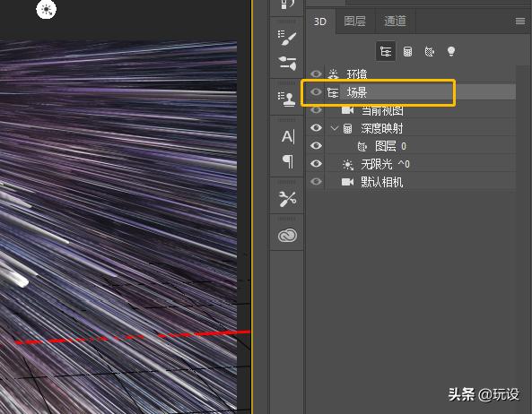
Task: Toggle visibility of 深度映射 mesh
Action: pos(316,128)
